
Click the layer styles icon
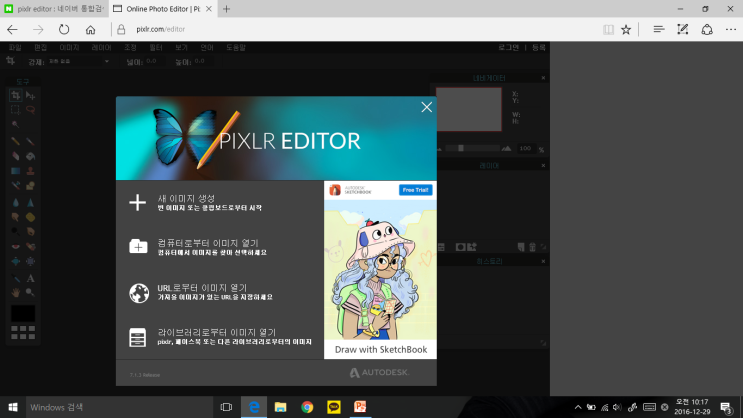pos(472,247)
